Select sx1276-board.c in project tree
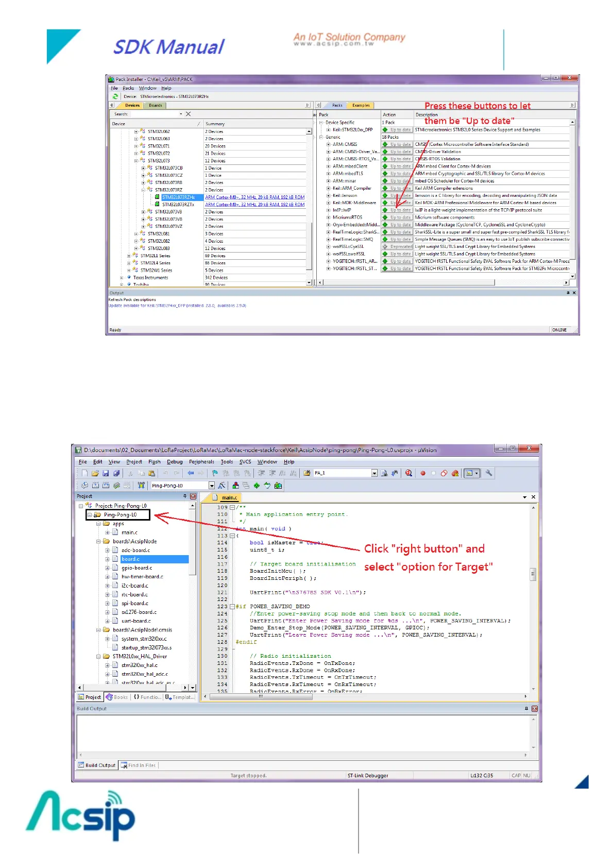 (139, 612)
